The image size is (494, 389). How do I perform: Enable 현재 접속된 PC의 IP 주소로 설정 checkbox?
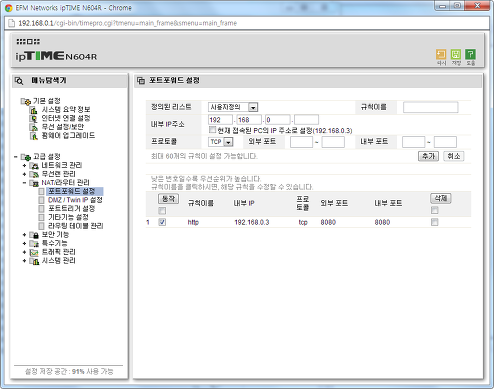(x=212, y=130)
